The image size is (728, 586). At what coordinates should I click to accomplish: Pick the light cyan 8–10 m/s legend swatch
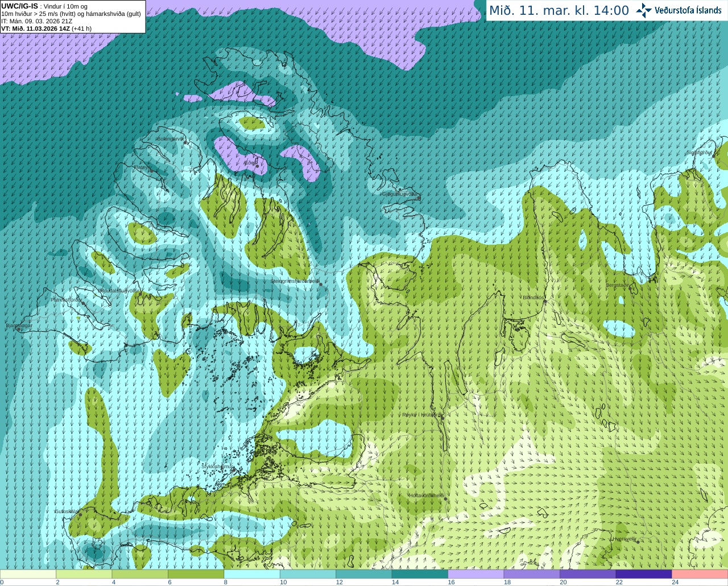coord(252,574)
